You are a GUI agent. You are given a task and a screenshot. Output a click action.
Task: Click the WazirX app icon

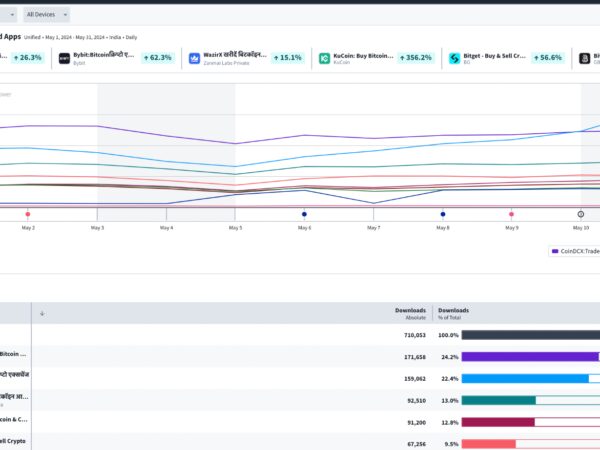pos(194,58)
